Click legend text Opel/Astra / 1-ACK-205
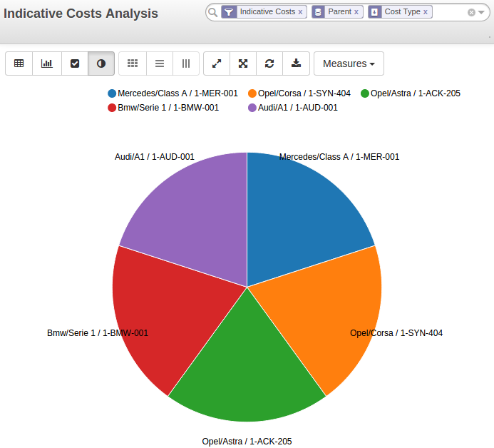This screenshot has height=448, width=494. [x=416, y=93]
